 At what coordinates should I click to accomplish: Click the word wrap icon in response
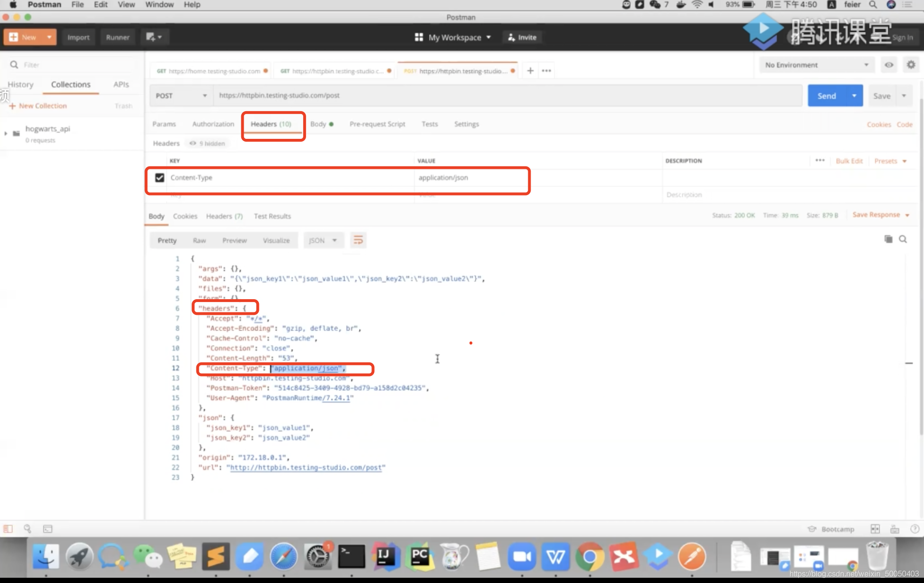[358, 240]
